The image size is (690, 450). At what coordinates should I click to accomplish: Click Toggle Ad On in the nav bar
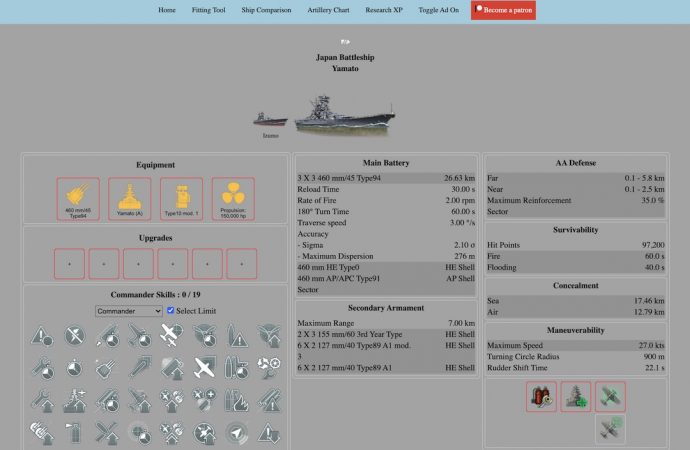pyautogui.click(x=439, y=10)
